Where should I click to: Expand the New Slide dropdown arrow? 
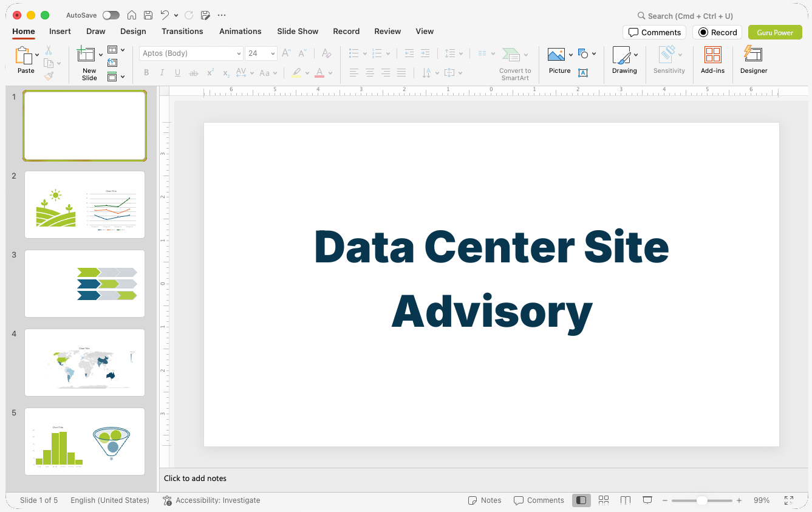101,55
